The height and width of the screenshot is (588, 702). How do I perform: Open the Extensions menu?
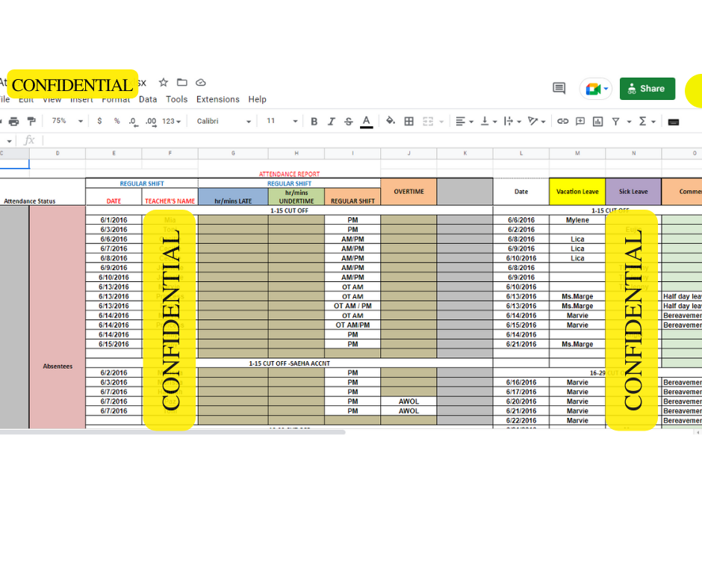(217, 99)
